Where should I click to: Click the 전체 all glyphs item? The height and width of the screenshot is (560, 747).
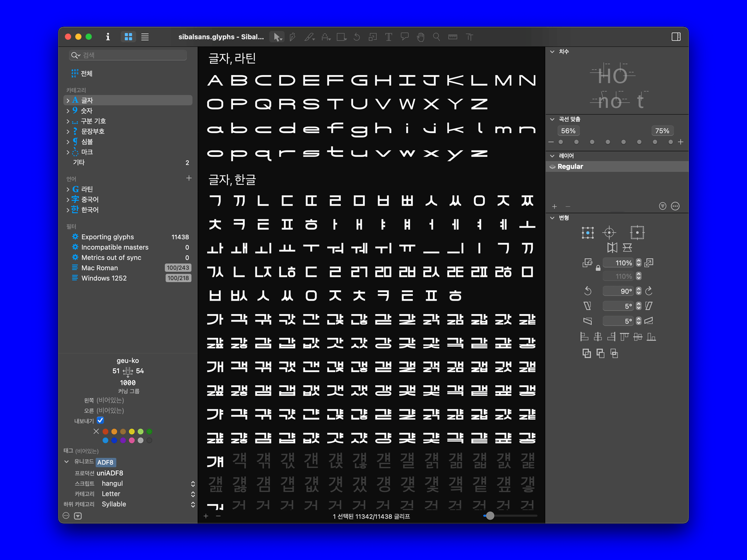point(86,73)
